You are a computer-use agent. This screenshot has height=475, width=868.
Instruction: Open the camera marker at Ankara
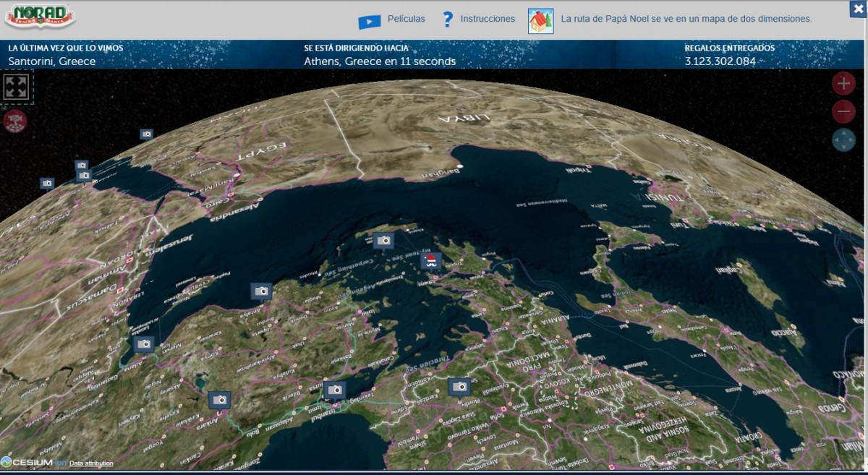219,399
